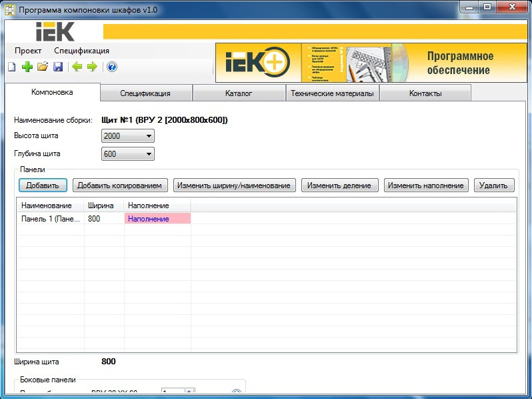Click the new blank project icon
532x399 pixels.
(x=11, y=67)
